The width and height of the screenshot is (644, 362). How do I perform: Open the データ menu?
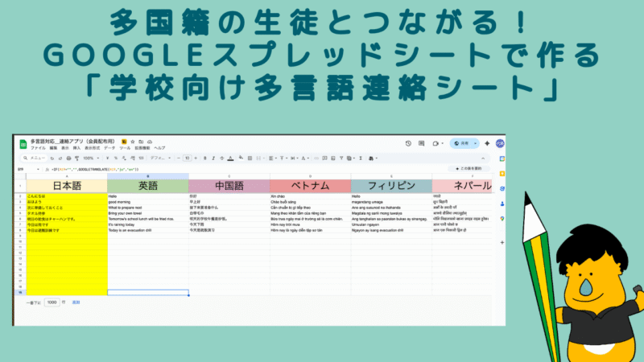tap(109, 149)
